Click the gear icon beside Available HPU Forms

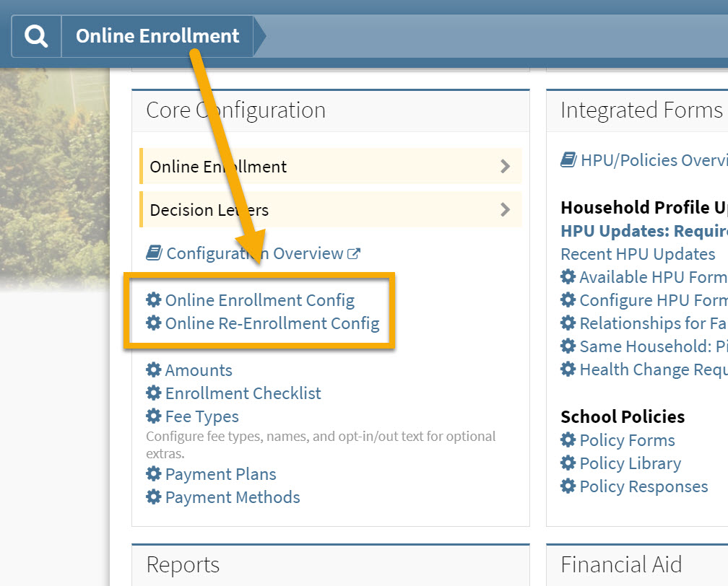point(567,277)
